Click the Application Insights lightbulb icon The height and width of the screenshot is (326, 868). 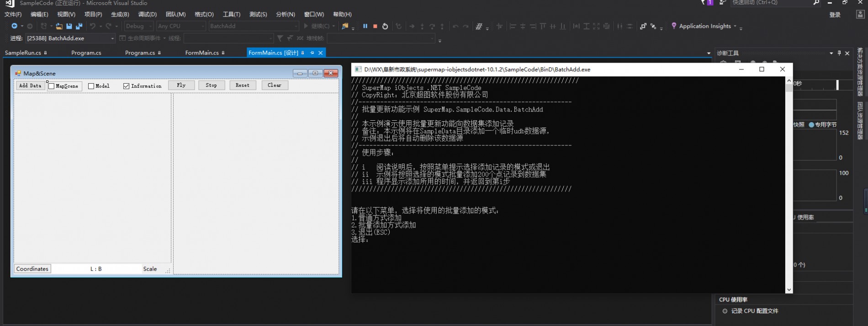tap(674, 26)
